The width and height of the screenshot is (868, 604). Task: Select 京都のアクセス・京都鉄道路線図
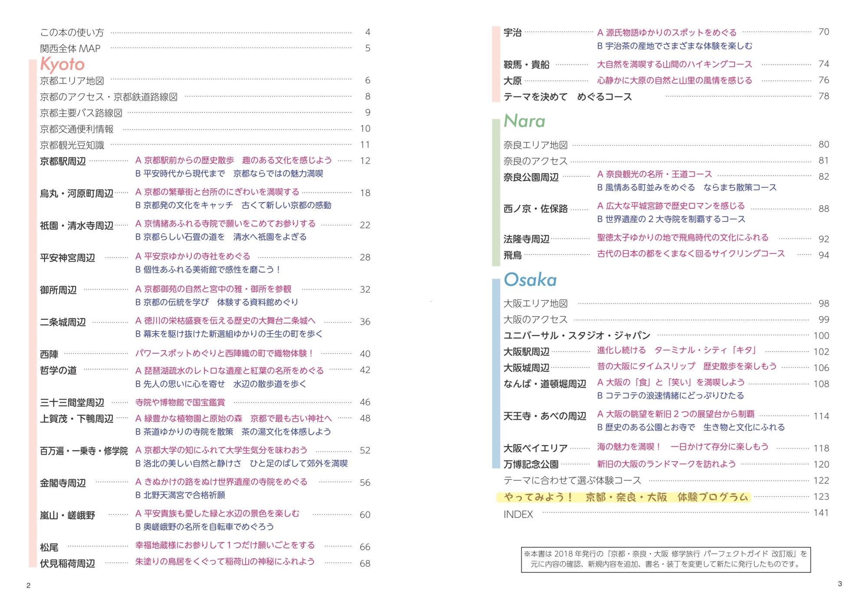(x=109, y=97)
